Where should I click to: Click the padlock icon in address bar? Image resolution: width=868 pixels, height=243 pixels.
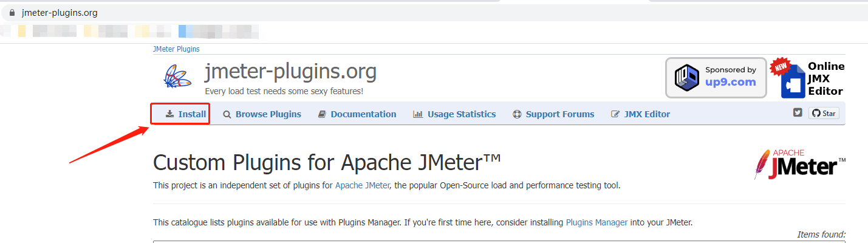[12, 12]
